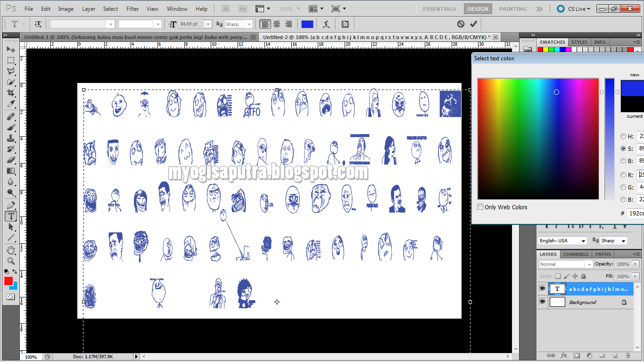Open the Layers panel options menu
644x362 pixels.
pos(636,255)
